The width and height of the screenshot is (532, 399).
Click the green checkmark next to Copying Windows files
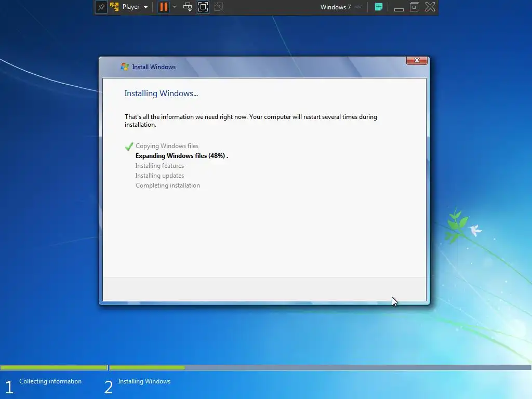[x=129, y=147]
